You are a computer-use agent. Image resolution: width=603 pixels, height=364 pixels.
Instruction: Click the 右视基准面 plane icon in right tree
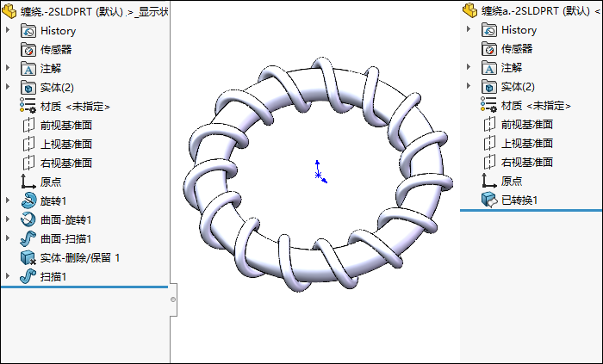489,162
